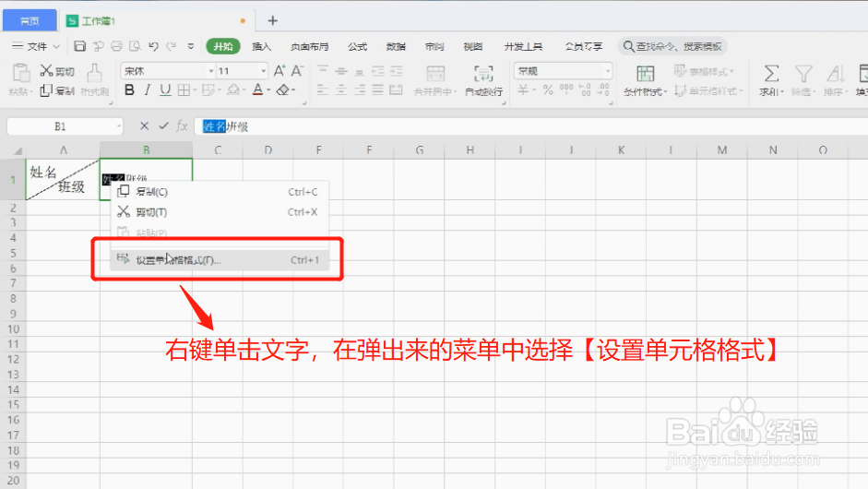Viewport: 868px width, 489px height.
Task: Click the 自动换行 wrap text icon
Action: coord(484,79)
